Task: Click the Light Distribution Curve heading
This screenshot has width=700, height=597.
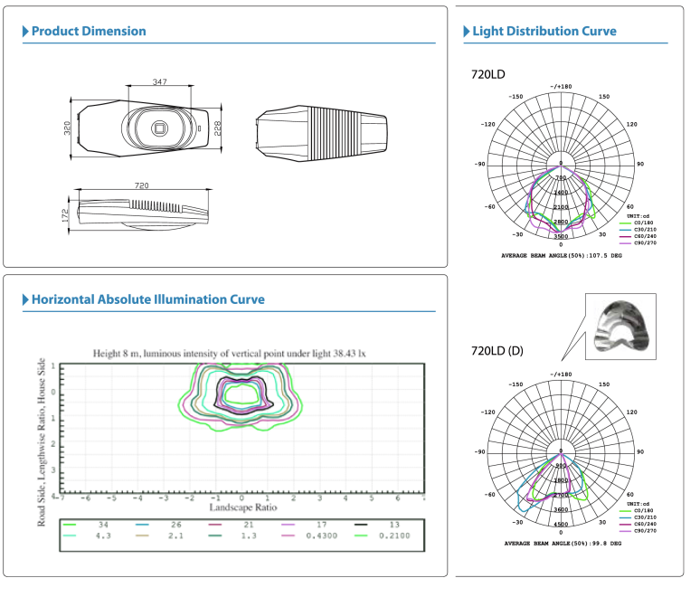Action: pyautogui.click(x=544, y=32)
